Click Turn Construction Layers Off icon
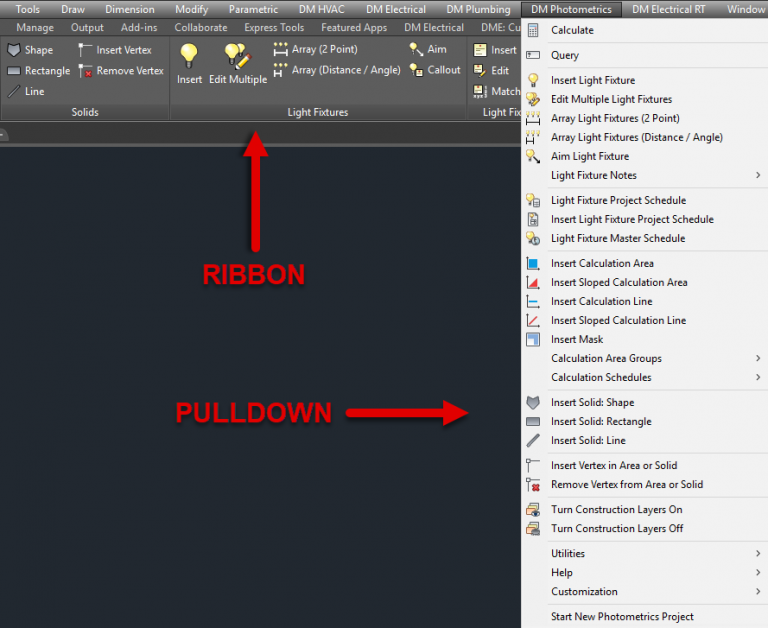This screenshot has height=628, width=768. pyautogui.click(x=533, y=529)
